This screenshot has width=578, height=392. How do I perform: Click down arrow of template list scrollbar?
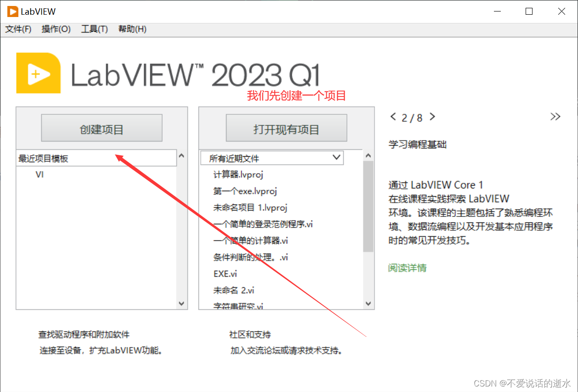tap(181, 304)
